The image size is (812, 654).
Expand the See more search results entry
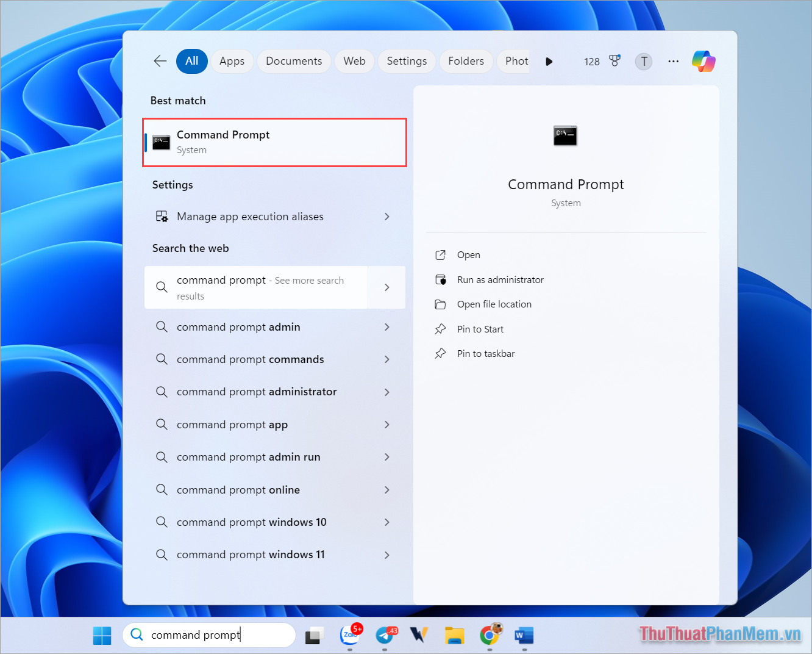tap(387, 287)
